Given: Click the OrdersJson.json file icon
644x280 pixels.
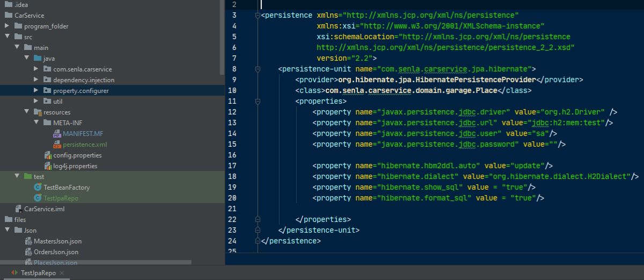Looking at the screenshot, I should 29,252.
